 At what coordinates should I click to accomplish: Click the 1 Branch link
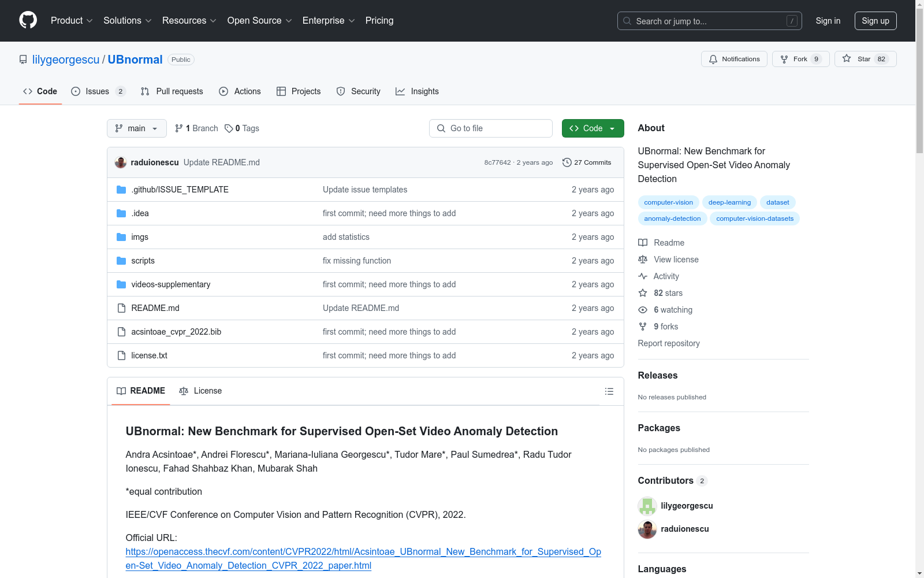(x=196, y=128)
